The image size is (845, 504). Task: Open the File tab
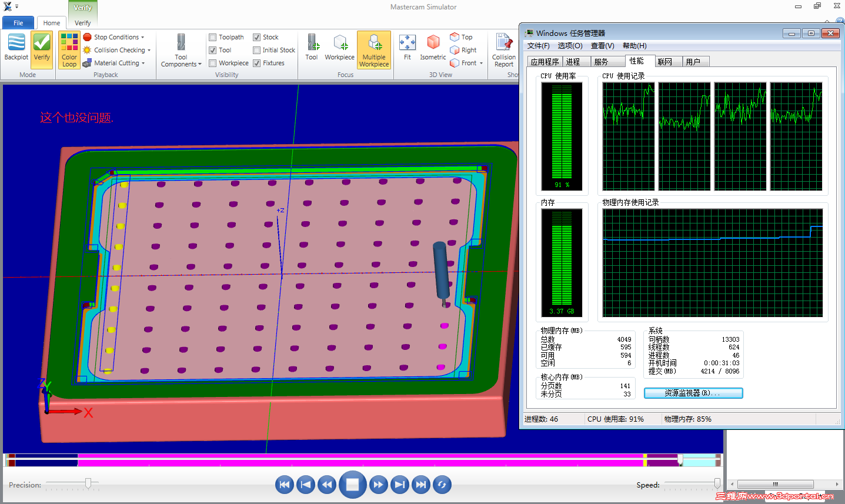pyautogui.click(x=18, y=23)
